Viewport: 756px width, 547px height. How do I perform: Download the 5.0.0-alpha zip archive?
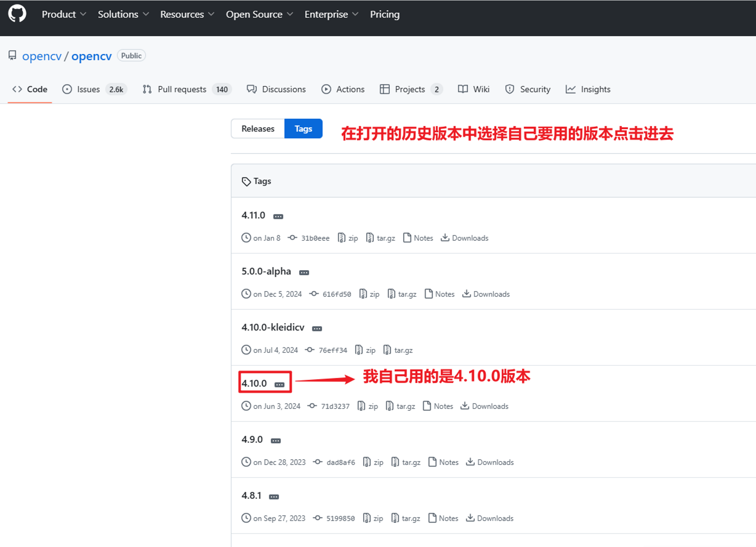click(x=369, y=294)
